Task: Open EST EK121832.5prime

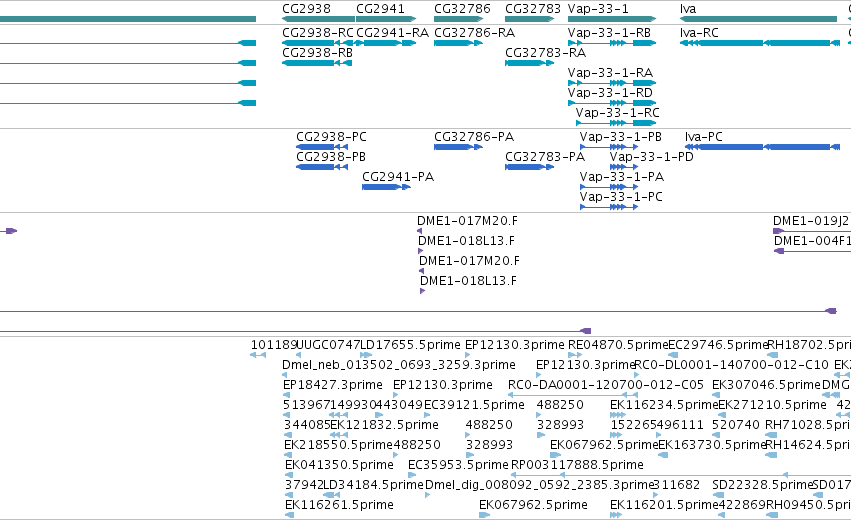Action: (384, 425)
